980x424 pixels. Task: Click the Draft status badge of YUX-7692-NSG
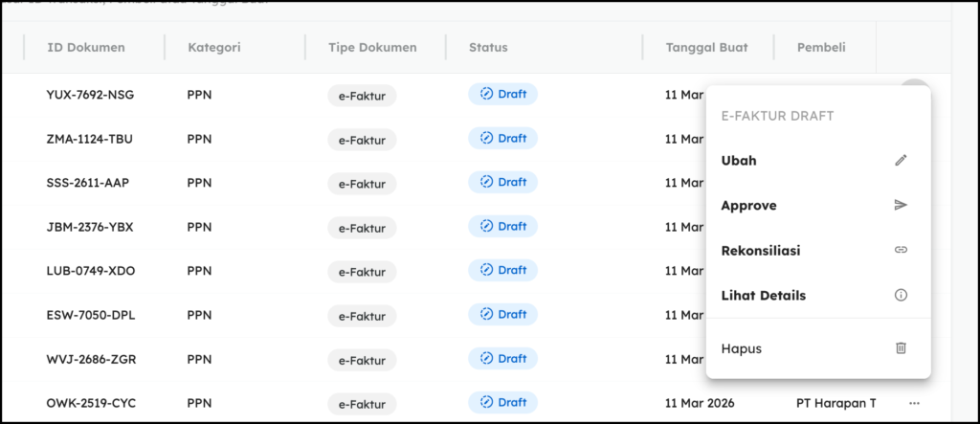coord(502,94)
